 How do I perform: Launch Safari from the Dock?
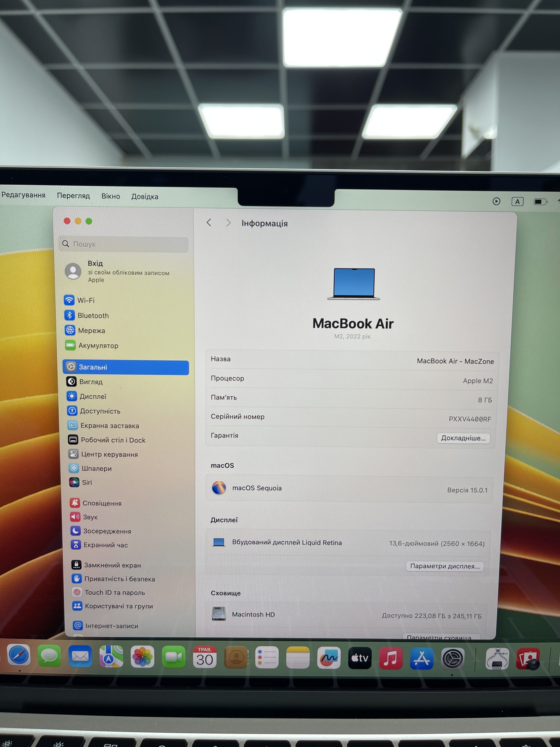19,655
